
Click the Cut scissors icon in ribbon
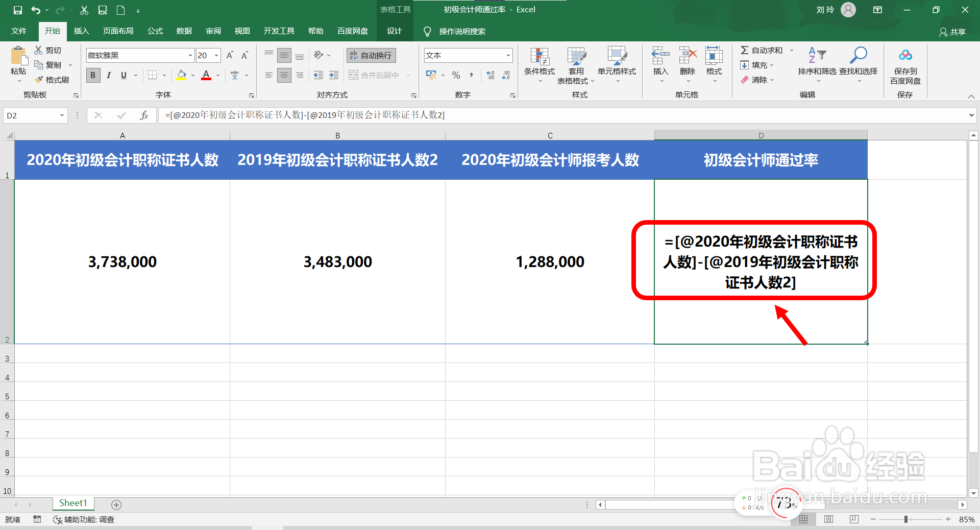(x=38, y=50)
